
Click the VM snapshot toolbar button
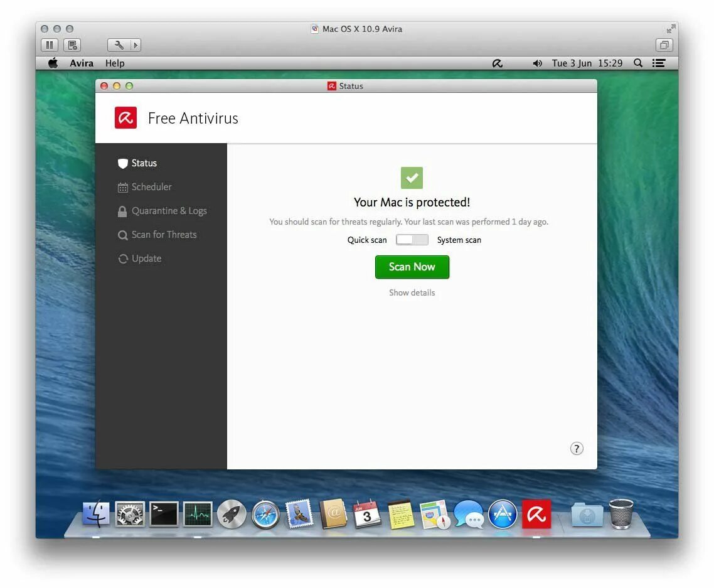[x=72, y=45]
